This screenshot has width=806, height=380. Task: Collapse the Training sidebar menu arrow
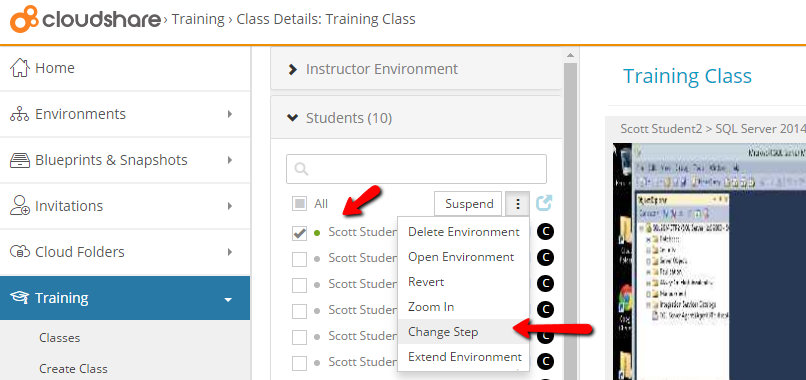pyautogui.click(x=228, y=299)
